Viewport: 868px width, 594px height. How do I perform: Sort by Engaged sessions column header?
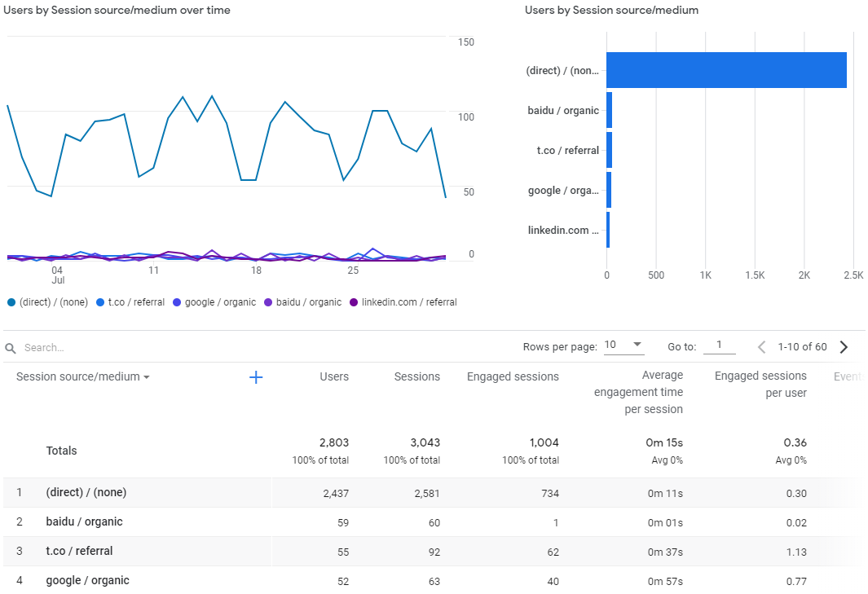(513, 377)
